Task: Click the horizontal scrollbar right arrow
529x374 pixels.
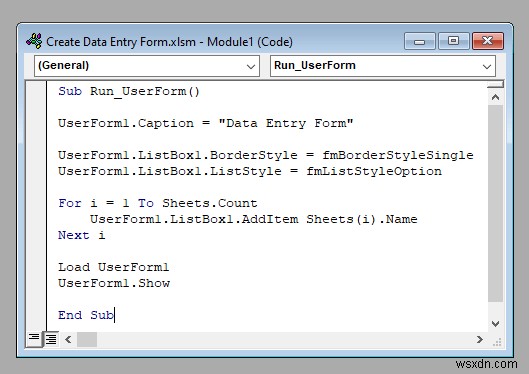Action: (480, 339)
